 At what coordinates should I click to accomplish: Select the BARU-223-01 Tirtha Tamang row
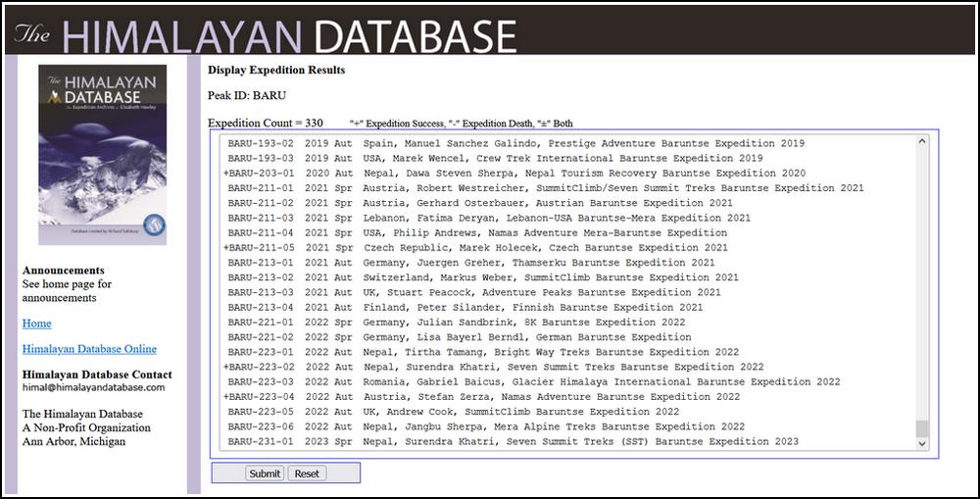pos(567,352)
